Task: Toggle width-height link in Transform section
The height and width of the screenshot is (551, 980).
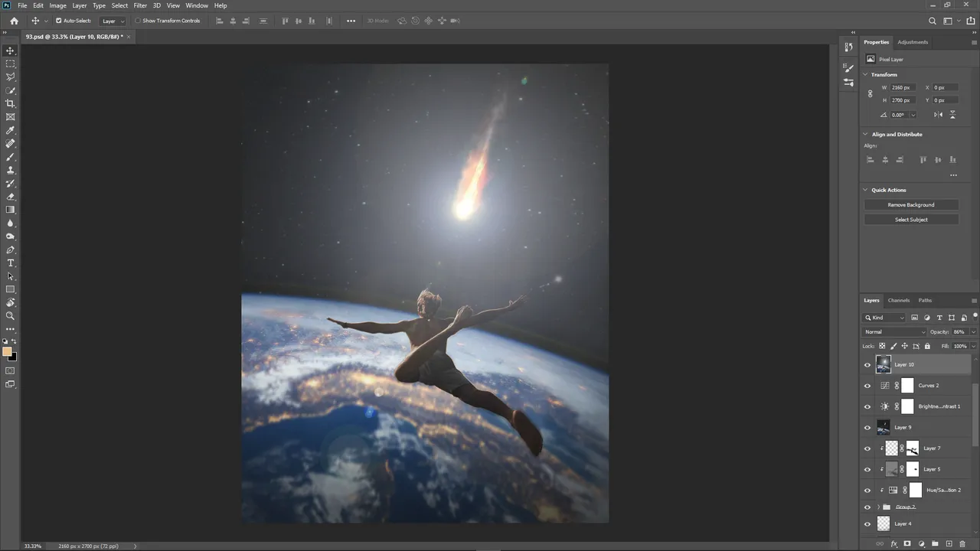Action: 870,93
